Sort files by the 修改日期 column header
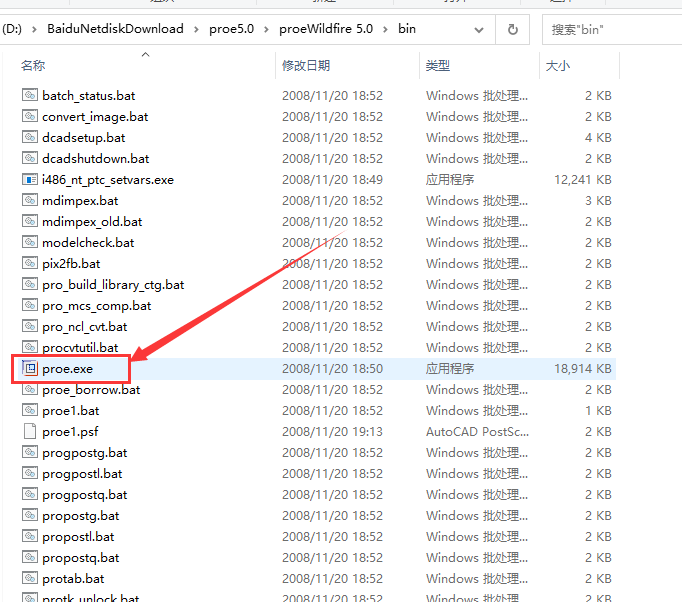 (x=306, y=66)
